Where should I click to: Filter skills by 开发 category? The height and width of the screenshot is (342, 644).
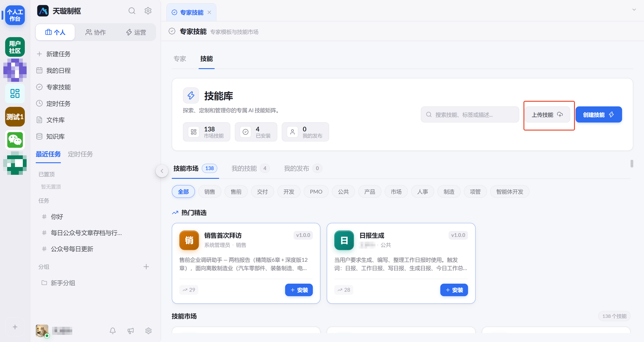(289, 192)
